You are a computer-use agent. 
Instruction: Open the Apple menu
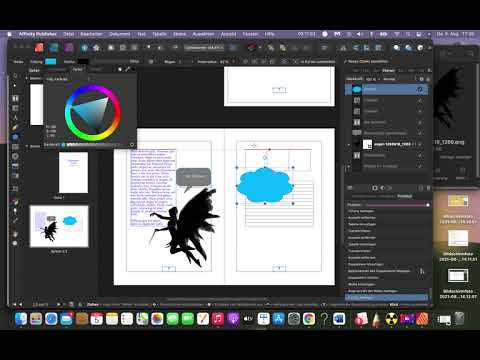coord(9,34)
